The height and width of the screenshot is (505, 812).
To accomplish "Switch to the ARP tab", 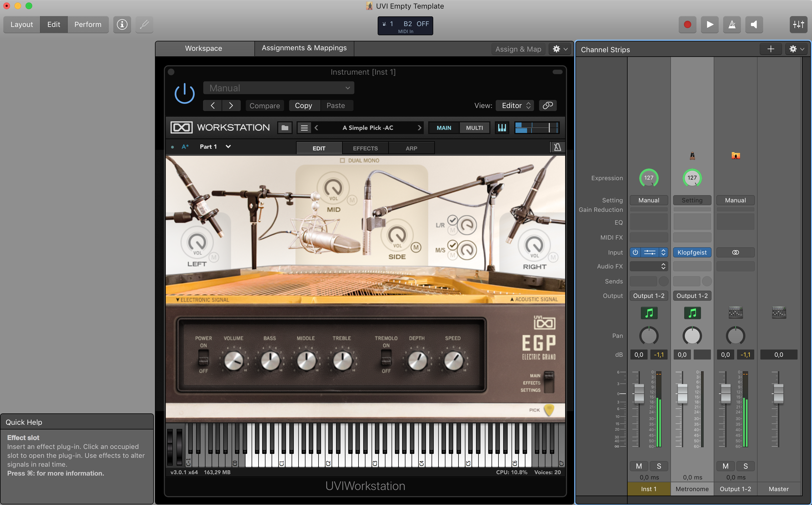I will point(411,148).
